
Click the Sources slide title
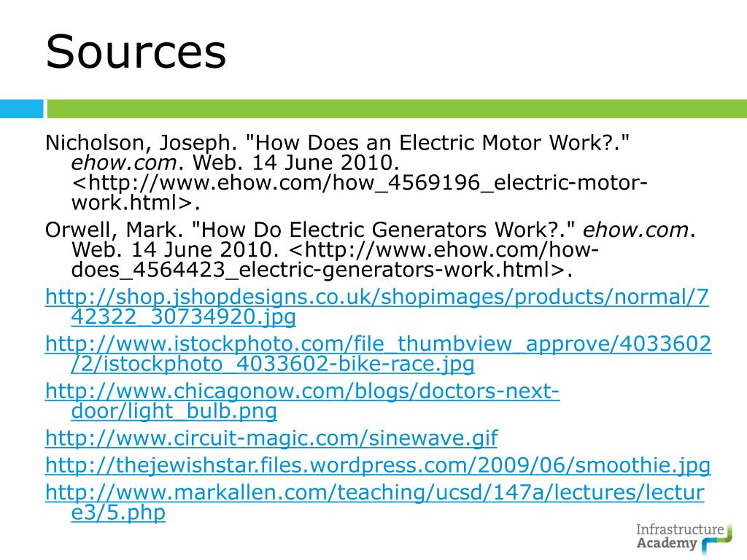tap(136, 52)
